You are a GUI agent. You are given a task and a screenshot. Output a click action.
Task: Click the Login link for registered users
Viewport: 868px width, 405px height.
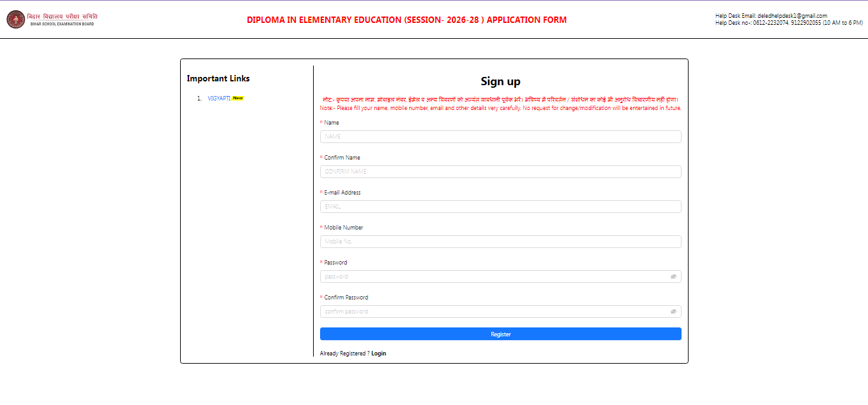(x=379, y=353)
